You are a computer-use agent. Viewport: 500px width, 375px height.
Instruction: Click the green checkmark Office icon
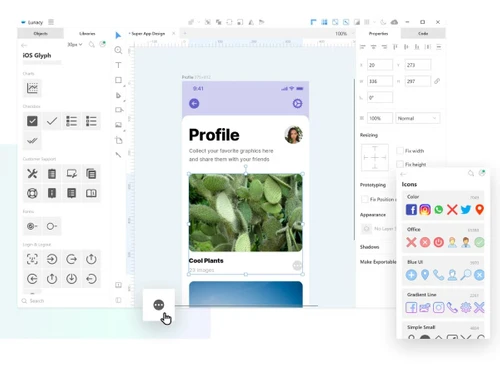[479, 242]
